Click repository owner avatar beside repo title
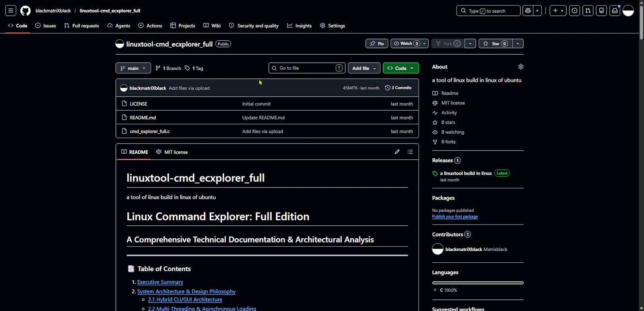The height and width of the screenshot is (311, 644). click(120, 44)
